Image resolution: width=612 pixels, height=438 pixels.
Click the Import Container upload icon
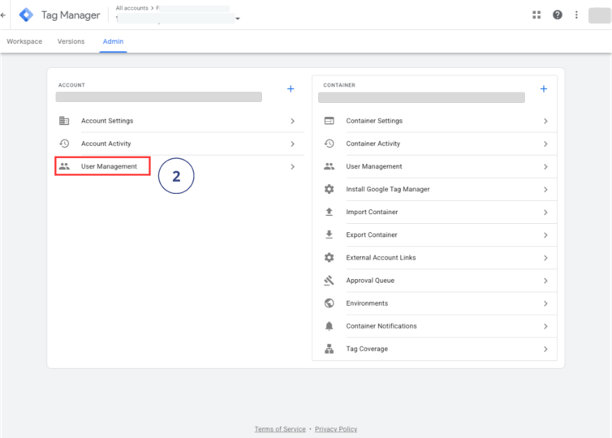[x=329, y=212]
